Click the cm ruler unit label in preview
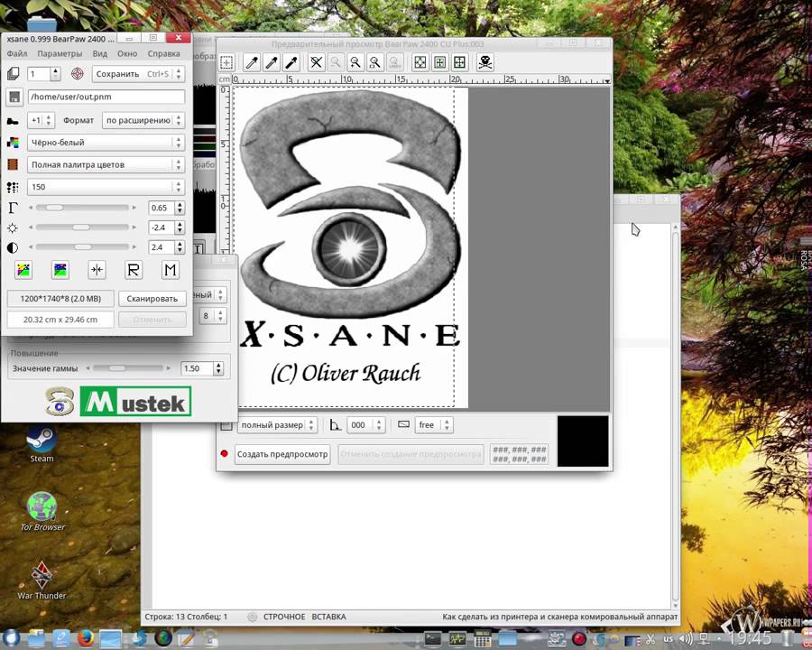 tap(225, 79)
